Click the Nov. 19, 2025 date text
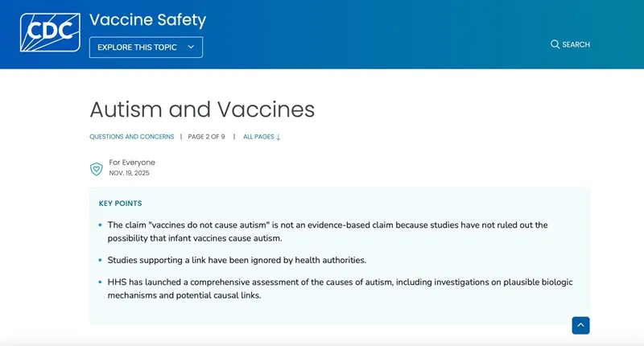 tap(129, 173)
